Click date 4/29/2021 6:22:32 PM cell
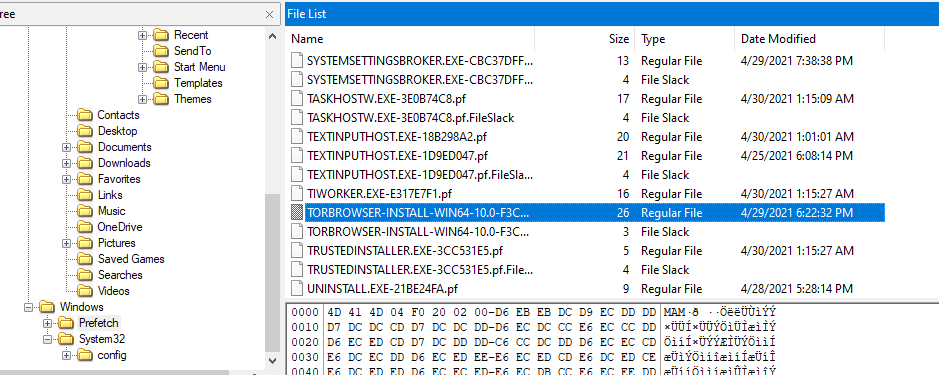 point(797,213)
